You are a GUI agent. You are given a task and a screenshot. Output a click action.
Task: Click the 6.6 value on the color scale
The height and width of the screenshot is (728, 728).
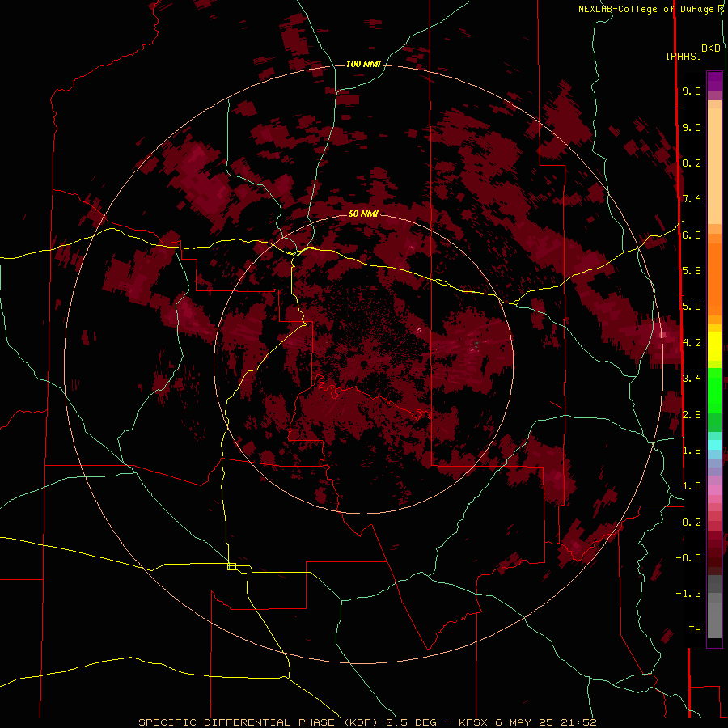click(692, 235)
